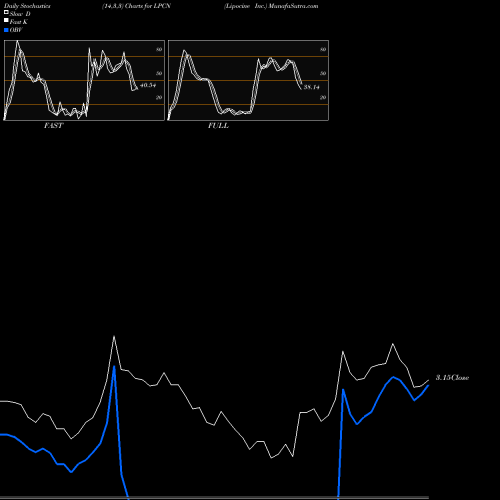Click the FULL stochastic chart thumbnail
The width and height of the screenshot is (500, 500).
click(248, 80)
